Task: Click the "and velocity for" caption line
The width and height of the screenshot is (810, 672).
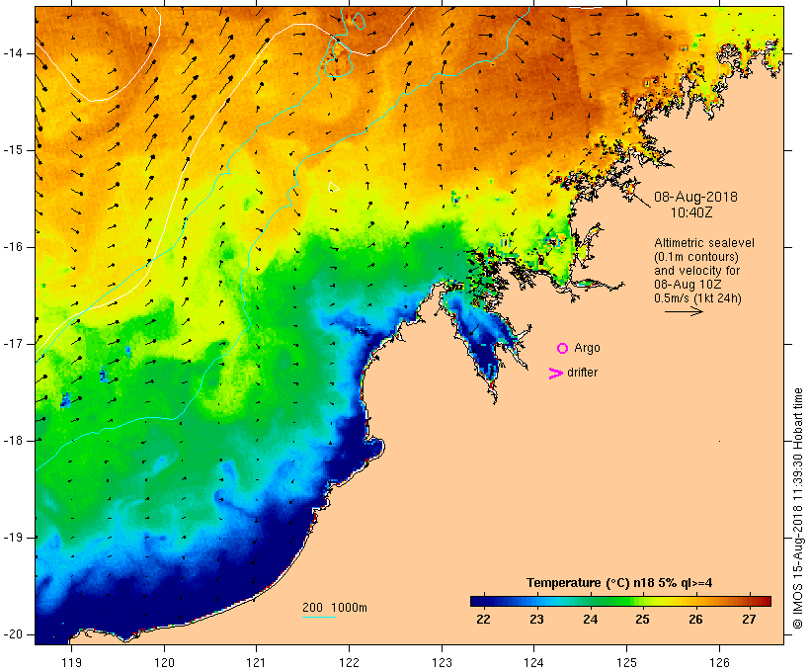Action: (696, 271)
